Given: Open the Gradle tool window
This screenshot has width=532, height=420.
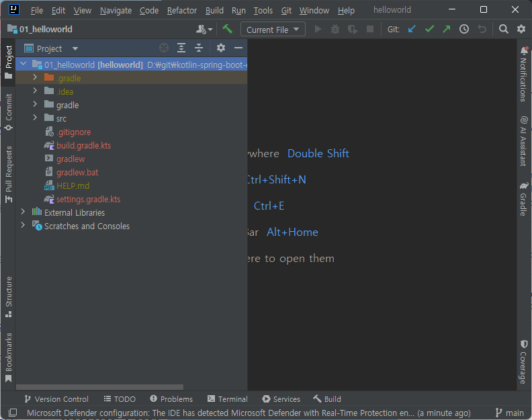Looking at the screenshot, I should 524,199.
